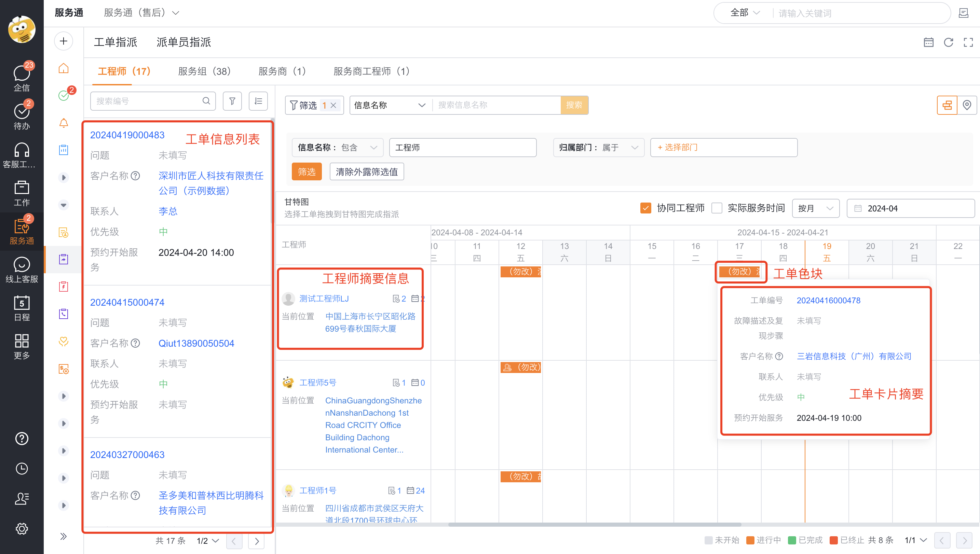Image resolution: width=980 pixels, height=554 pixels.
Task: Clear the 筛选 filter with the X
Action: coord(334,106)
